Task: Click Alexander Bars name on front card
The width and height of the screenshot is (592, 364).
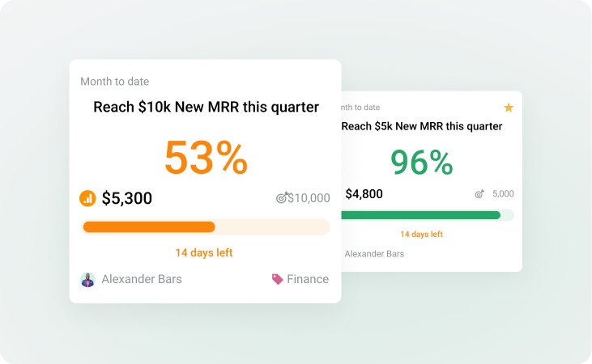Action: pos(142,279)
